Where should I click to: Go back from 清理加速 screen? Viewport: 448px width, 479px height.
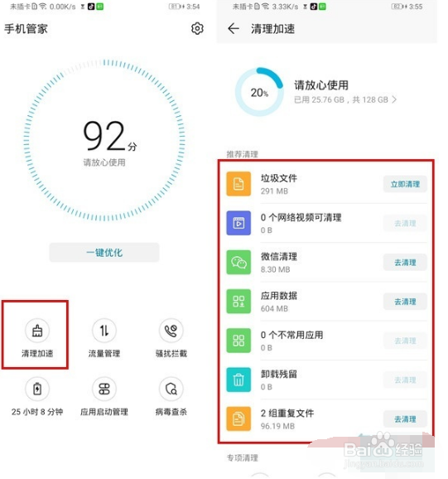[234, 29]
